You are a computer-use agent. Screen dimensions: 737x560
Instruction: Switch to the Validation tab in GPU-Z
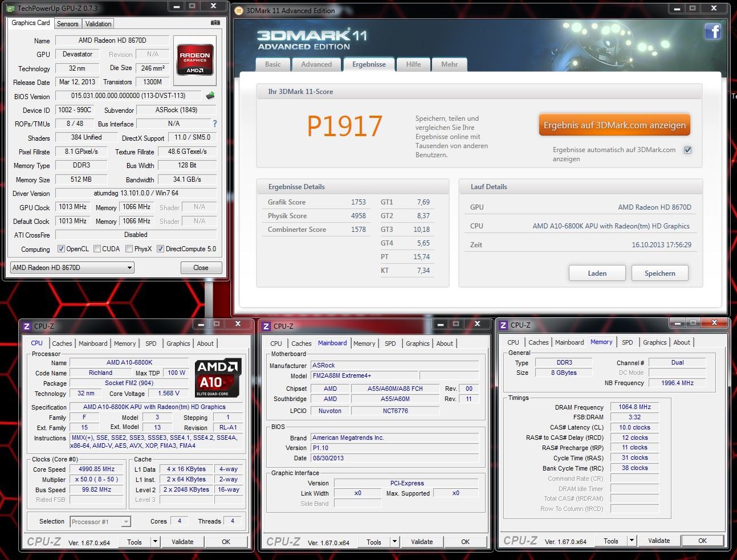click(x=98, y=24)
